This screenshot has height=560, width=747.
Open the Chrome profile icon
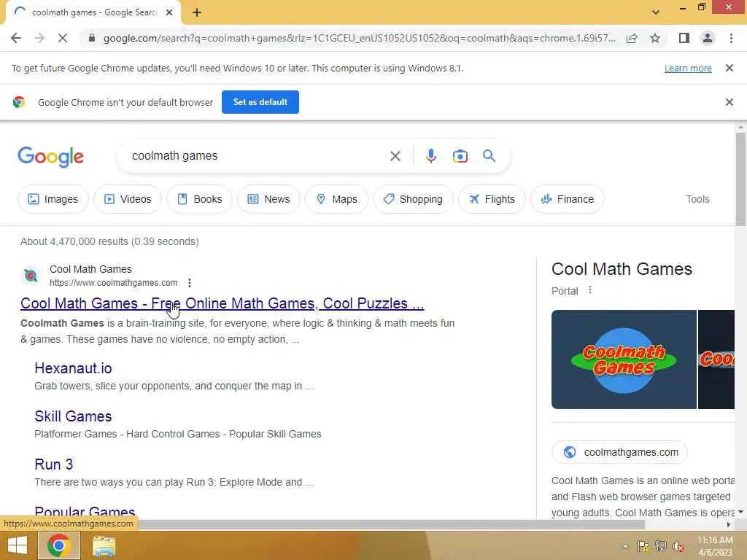(708, 38)
